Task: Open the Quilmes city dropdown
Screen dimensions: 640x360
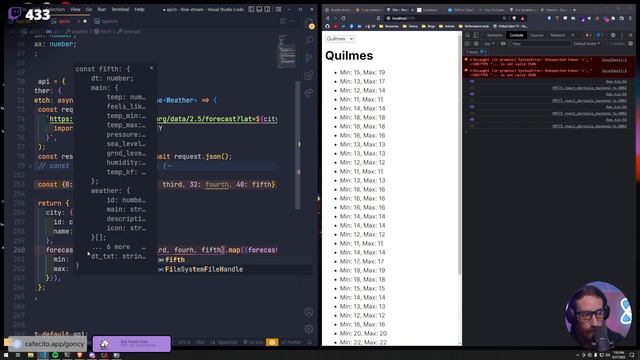Action: pyautogui.click(x=340, y=38)
